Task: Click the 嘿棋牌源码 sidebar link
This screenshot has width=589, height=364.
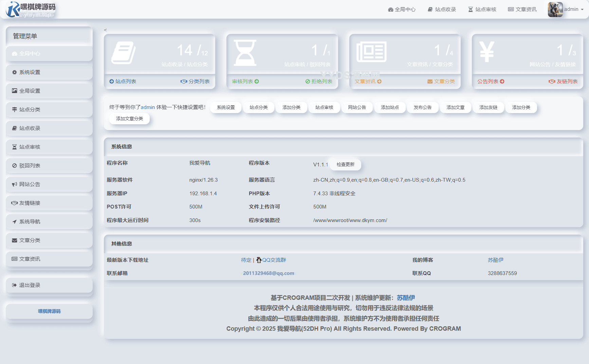Action: tap(49, 311)
